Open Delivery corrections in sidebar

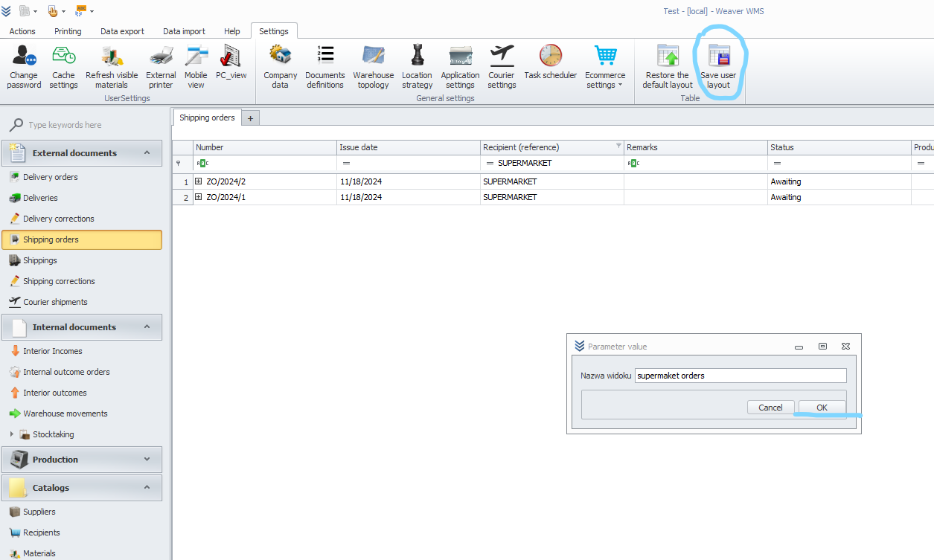pos(59,219)
